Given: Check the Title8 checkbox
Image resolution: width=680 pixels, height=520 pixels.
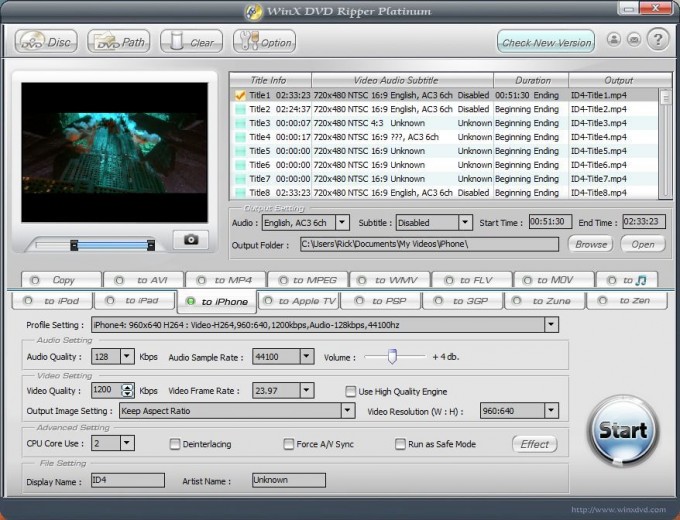Looking at the screenshot, I should [240, 193].
